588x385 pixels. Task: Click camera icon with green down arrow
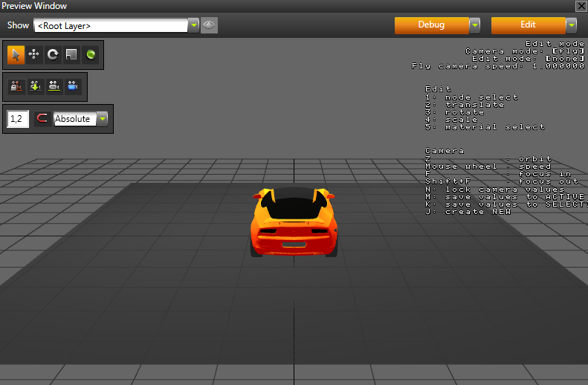click(x=34, y=86)
